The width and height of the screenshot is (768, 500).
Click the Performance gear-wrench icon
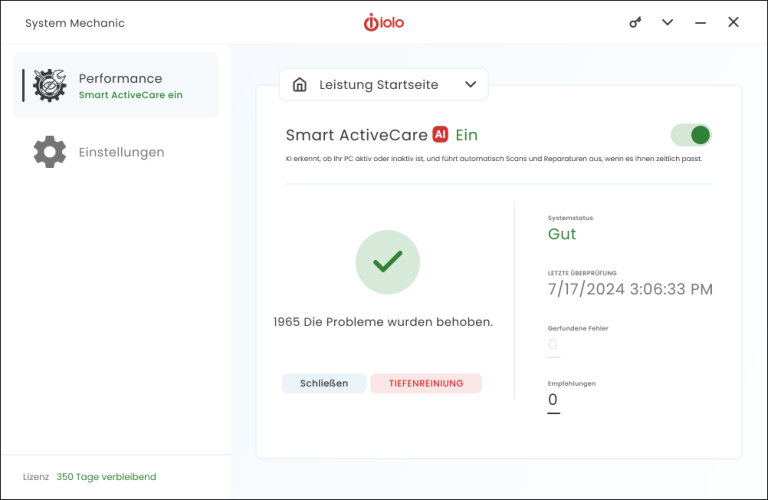(x=49, y=85)
